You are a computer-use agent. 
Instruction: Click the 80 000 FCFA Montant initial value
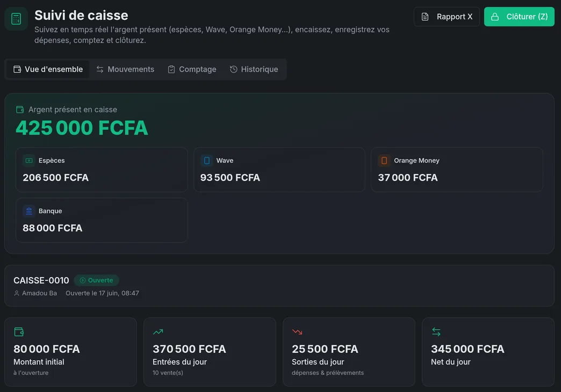click(47, 349)
